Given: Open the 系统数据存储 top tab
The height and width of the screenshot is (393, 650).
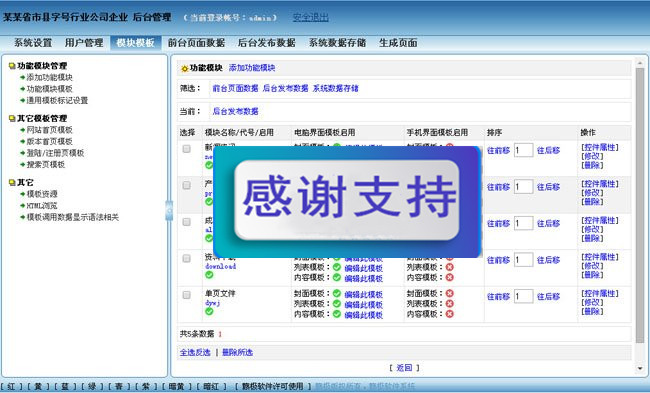Looking at the screenshot, I should coord(337,43).
